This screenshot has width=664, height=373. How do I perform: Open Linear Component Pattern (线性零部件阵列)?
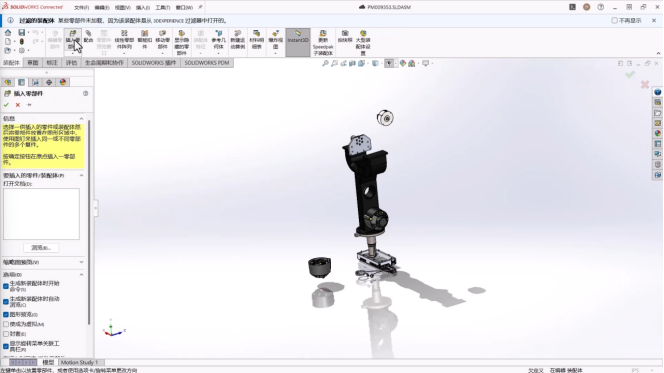124,39
